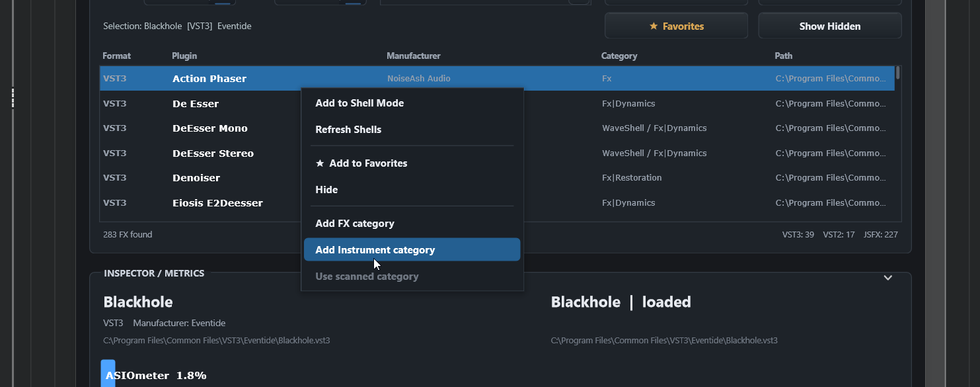The height and width of the screenshot is (387, 980).
Task: Sort by the Plugin column header
Action: [184, 56]
